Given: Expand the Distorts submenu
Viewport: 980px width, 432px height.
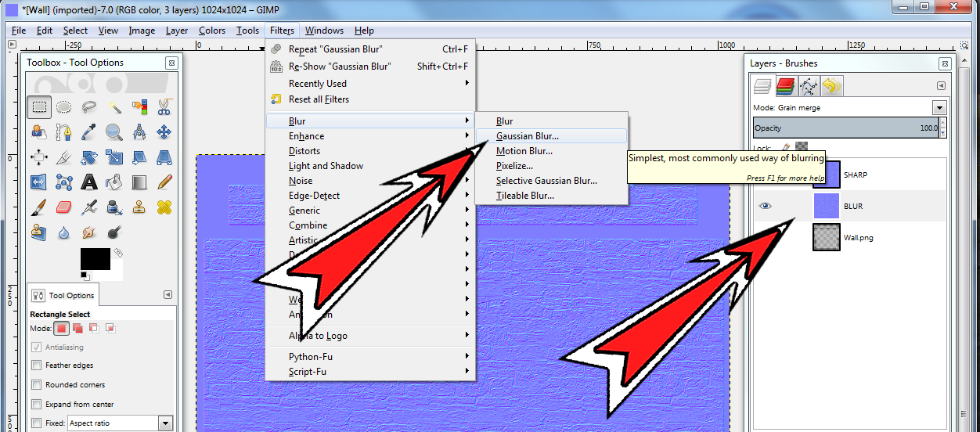Looking at the screenshot, I should (x=369, y=151).
